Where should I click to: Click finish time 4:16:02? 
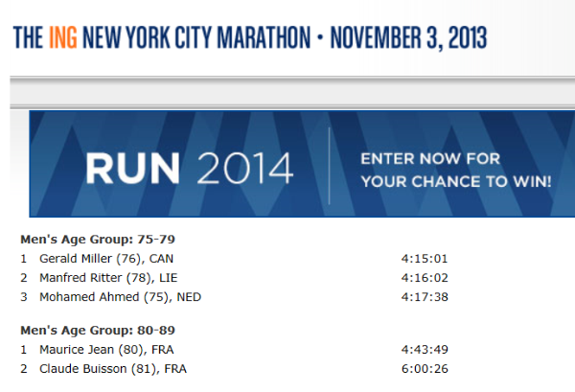pos(425,277)
